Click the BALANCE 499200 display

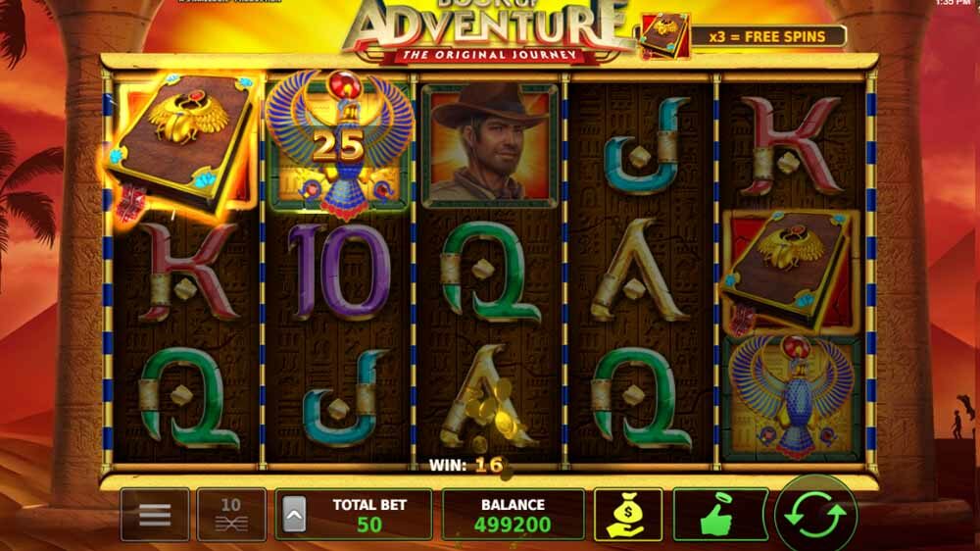click(514, 514)
